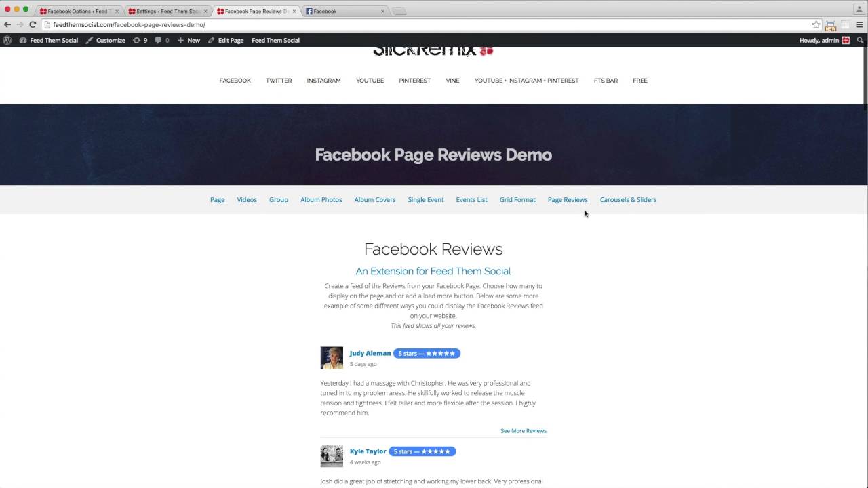Click the admin bar search magnifier icon

coord(860,40)
